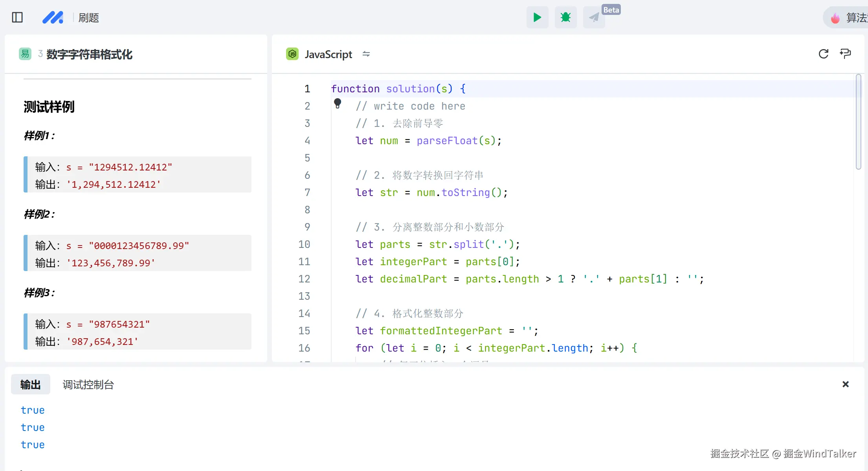Click the '// 3. 分离整数部分和小数部分' comment
This screenshot has height=471, width=868.
(x=430, y=227)
